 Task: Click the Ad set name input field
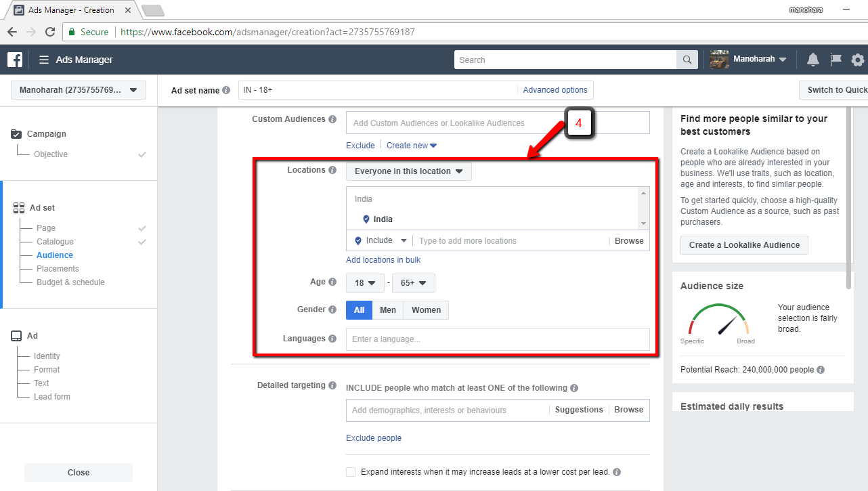(377, 90)
